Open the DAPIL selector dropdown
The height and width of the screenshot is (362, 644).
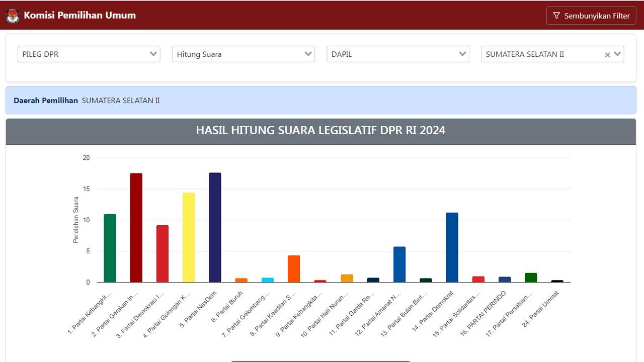point(397,54)
